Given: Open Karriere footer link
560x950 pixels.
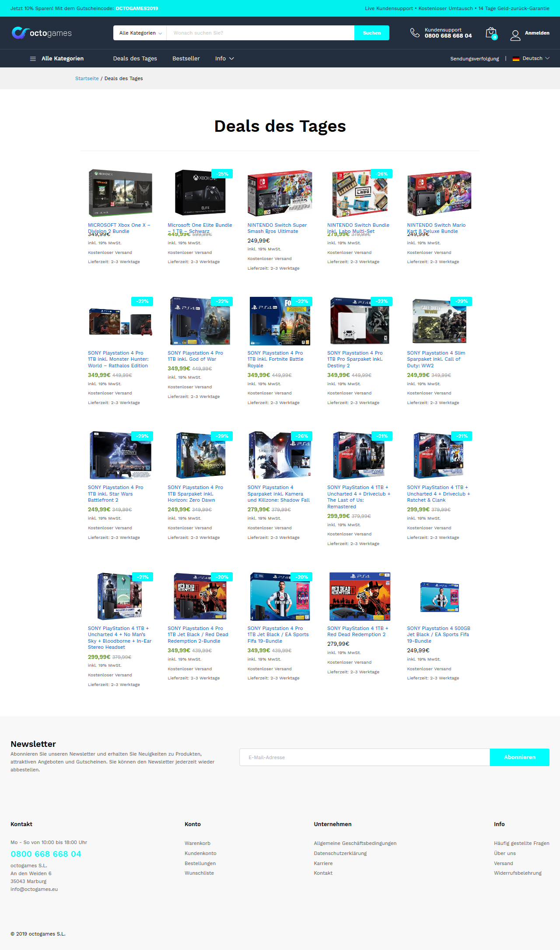Looking at the screenshot, I should pos(323,863).
